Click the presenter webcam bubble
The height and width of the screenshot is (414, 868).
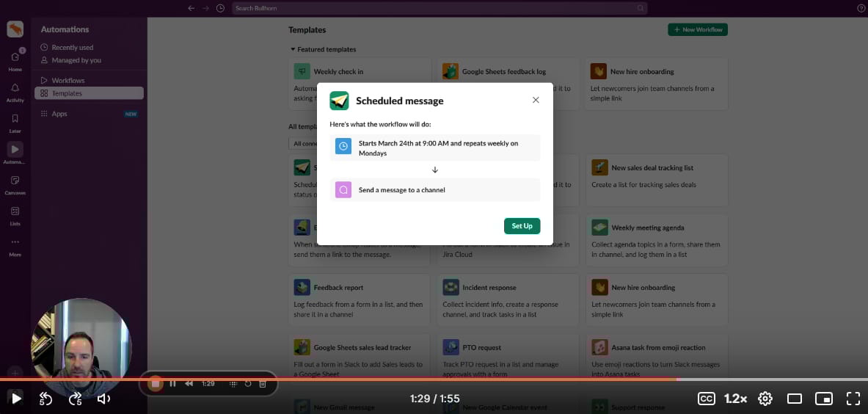pyautogui.click(x=81, y=349)
